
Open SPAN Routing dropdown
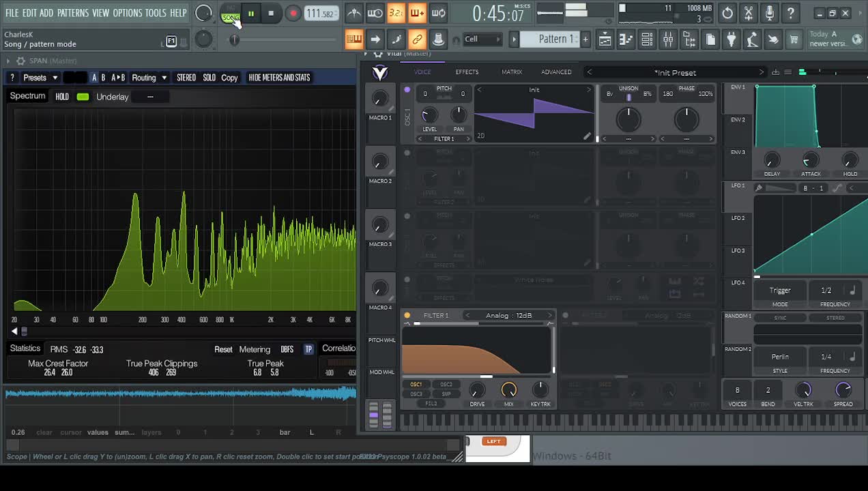[x=149, y=78]
